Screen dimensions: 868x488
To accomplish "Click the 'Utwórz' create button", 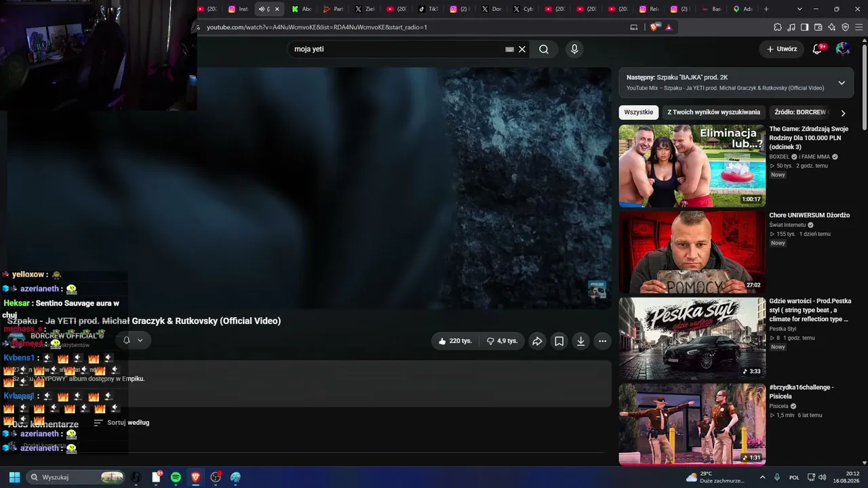I will (782, 49).
